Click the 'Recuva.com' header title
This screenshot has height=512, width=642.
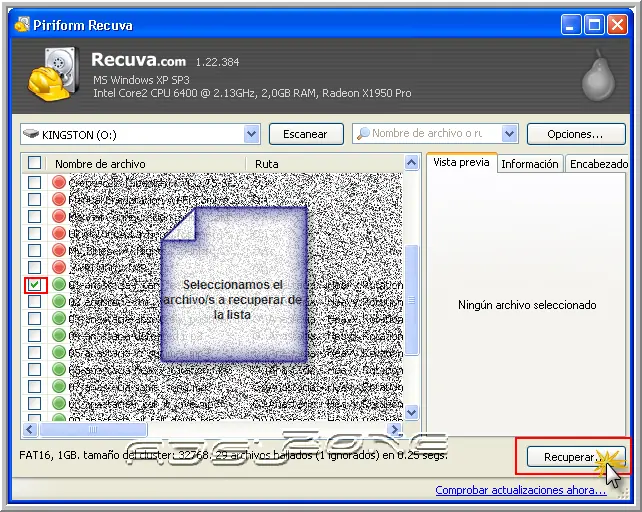tap(138, 60)
